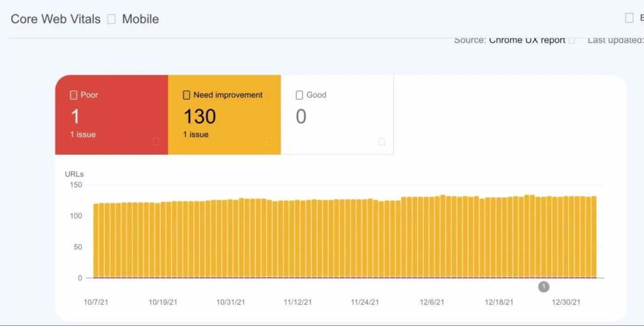Click help icon in the Good card

(x=381, y=142)
